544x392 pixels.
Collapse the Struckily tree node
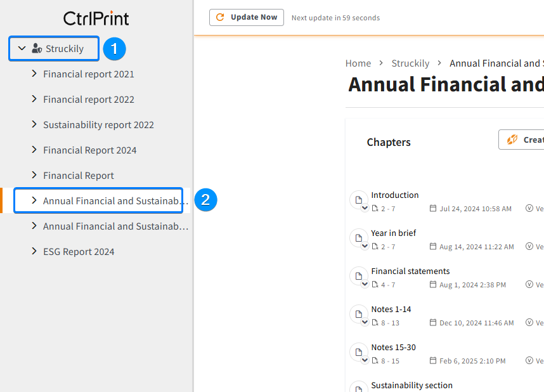pyautogui.click(x=22, y=48)
